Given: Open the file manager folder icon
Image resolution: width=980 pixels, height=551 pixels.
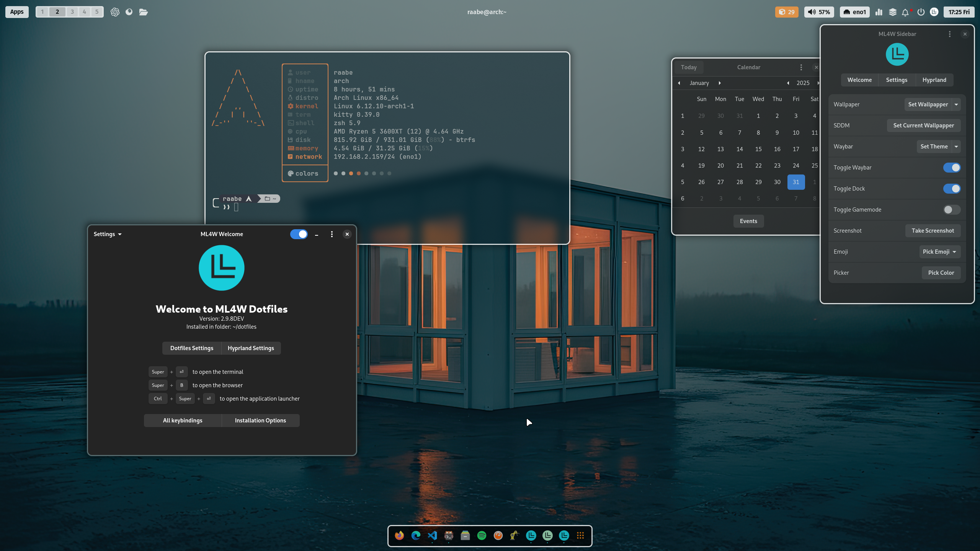Looking at the screenshot, I should coord(143,12).
